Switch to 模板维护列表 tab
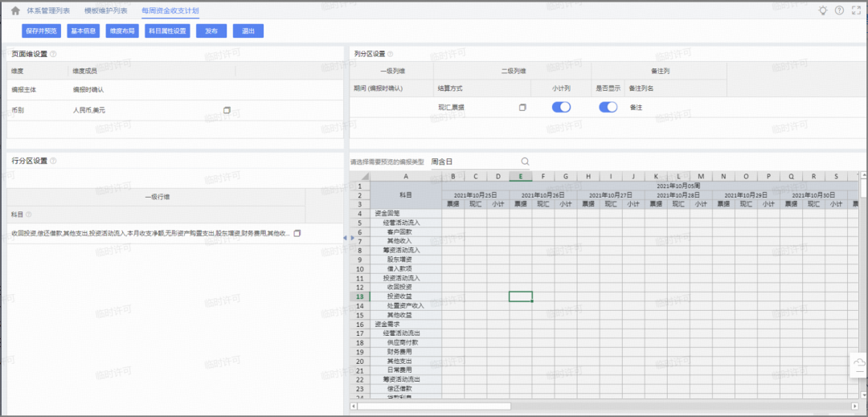868x417 pixels. click(x=105, y=10)
